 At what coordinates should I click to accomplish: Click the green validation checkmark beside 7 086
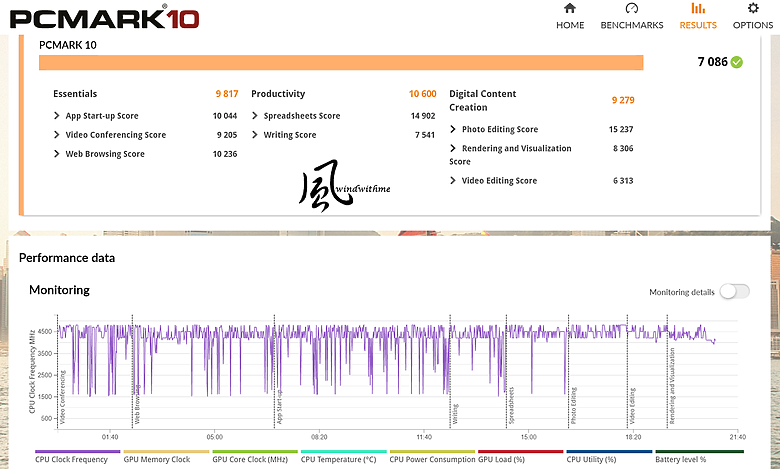(737, 62)
